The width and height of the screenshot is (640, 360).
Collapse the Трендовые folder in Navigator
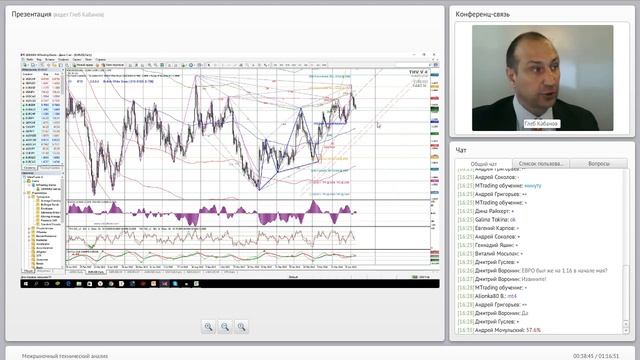point(29,197)
